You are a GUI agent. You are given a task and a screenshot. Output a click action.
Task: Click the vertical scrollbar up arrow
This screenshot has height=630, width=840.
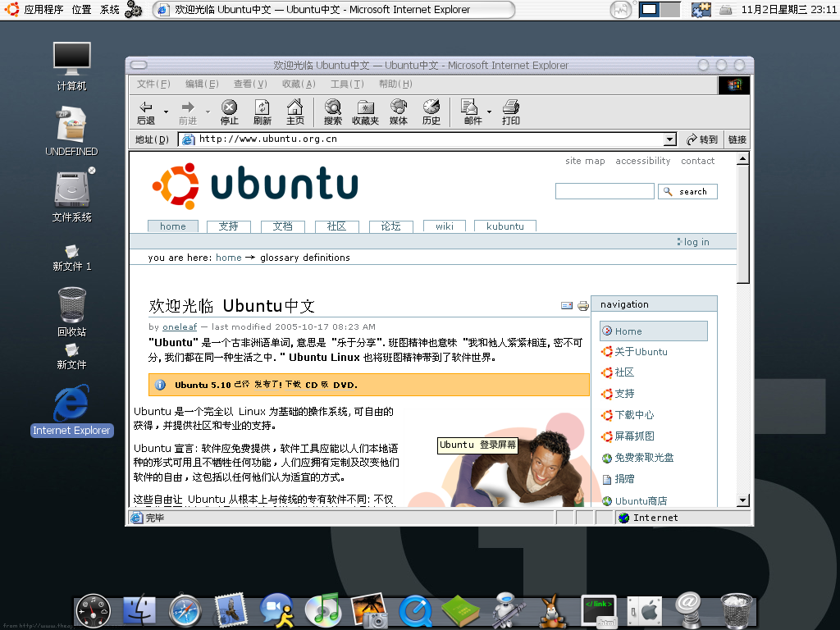(x=742, y=159)
